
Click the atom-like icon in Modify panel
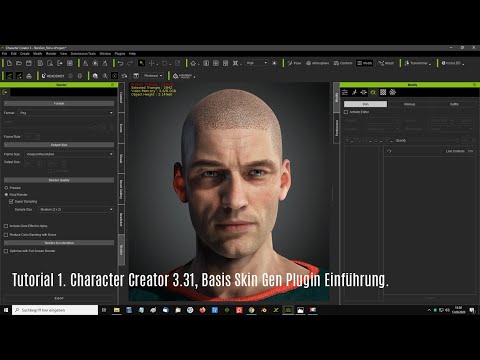393,92
